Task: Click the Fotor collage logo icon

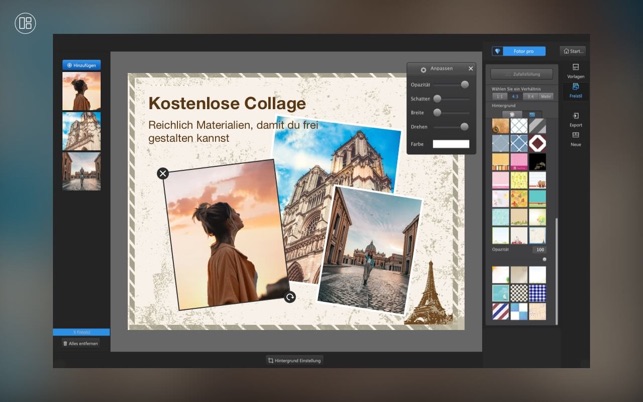Action: click(x=25, y=23)
